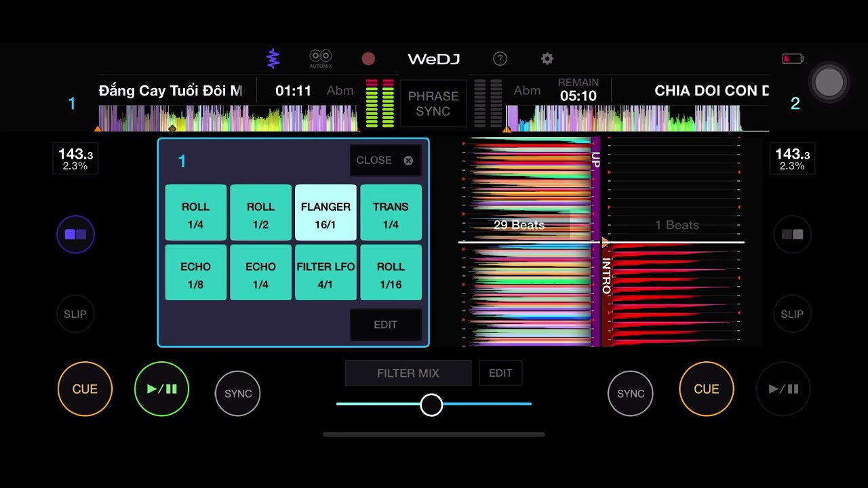Seek in deck 2 overview waveform
Viewport: 868px width, 488px height.
(x=637, y=118)
